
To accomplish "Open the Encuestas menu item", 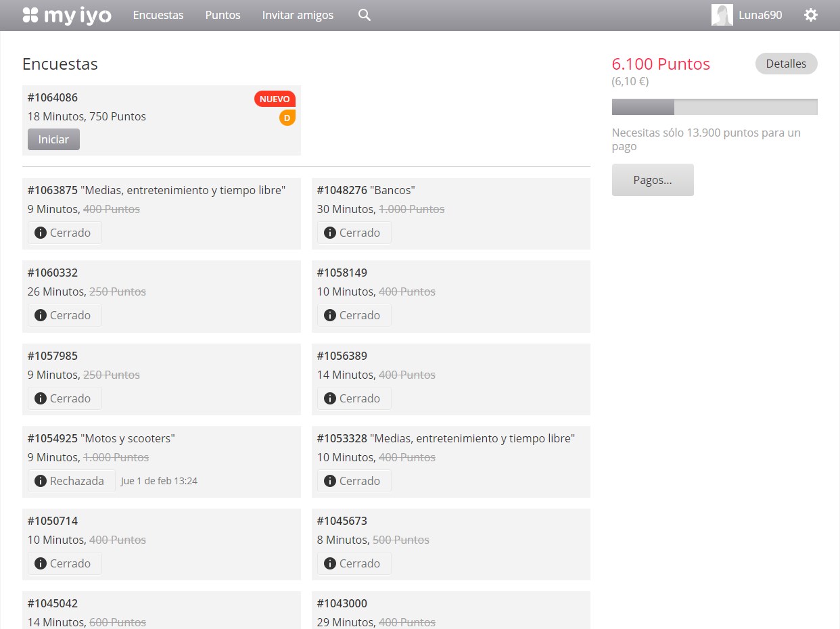I will [x=158, y=15].
